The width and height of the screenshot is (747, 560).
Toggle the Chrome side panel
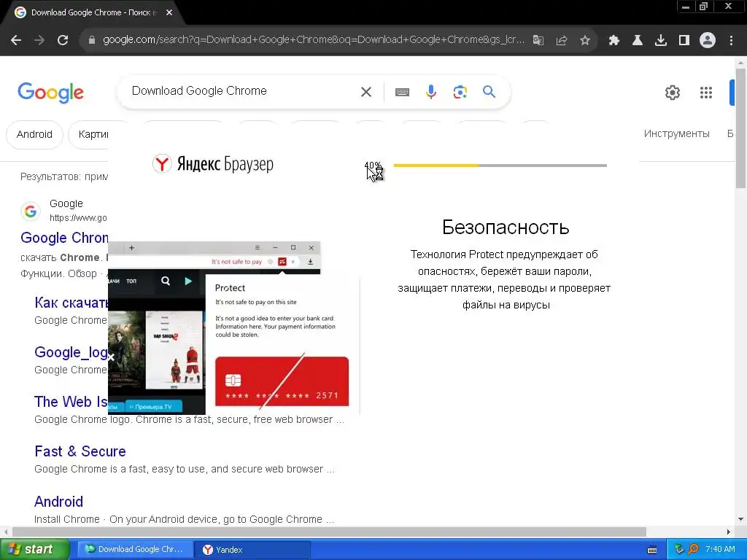click(684, 40)
